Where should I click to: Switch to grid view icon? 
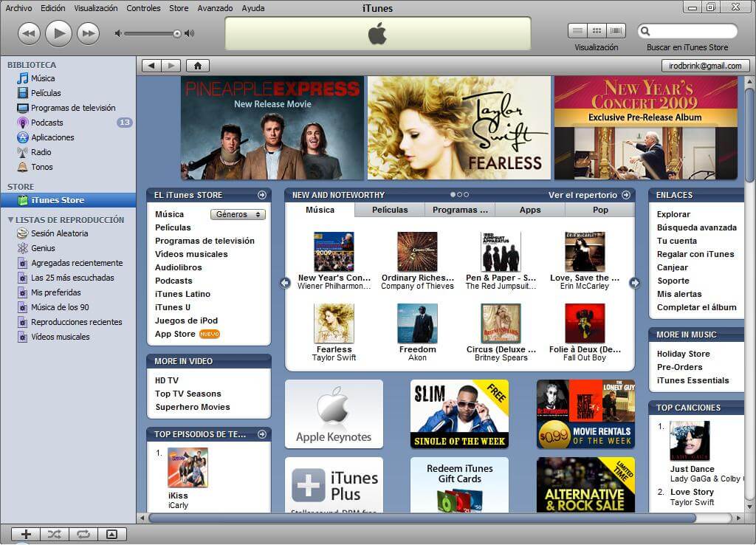tap(597, 31)
